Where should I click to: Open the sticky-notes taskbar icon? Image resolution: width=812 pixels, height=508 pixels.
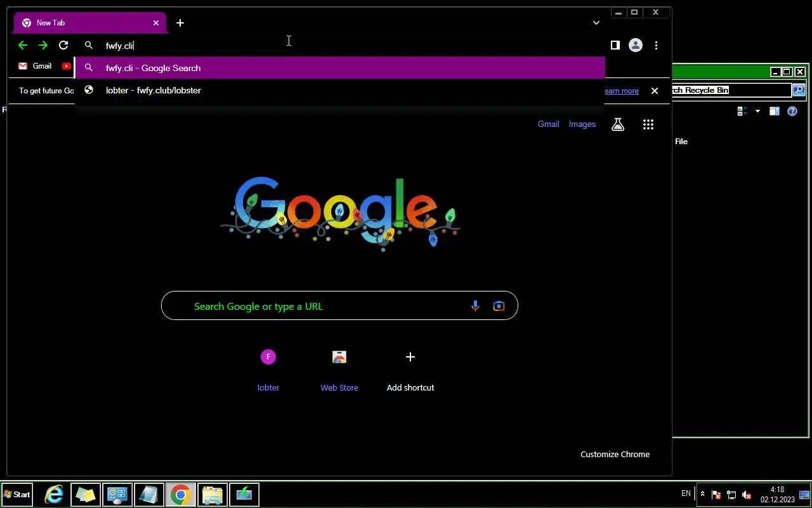(x=86, y=495)
